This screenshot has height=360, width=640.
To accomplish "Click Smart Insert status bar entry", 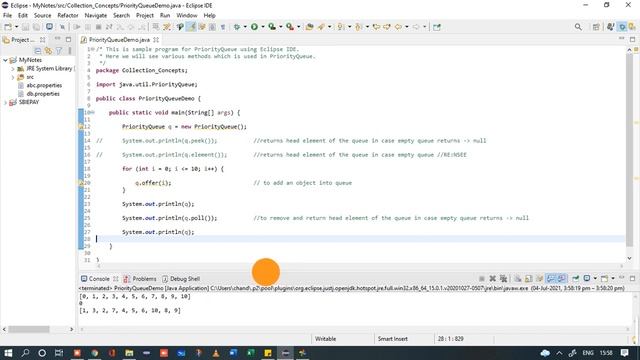I will pos(393,339).
